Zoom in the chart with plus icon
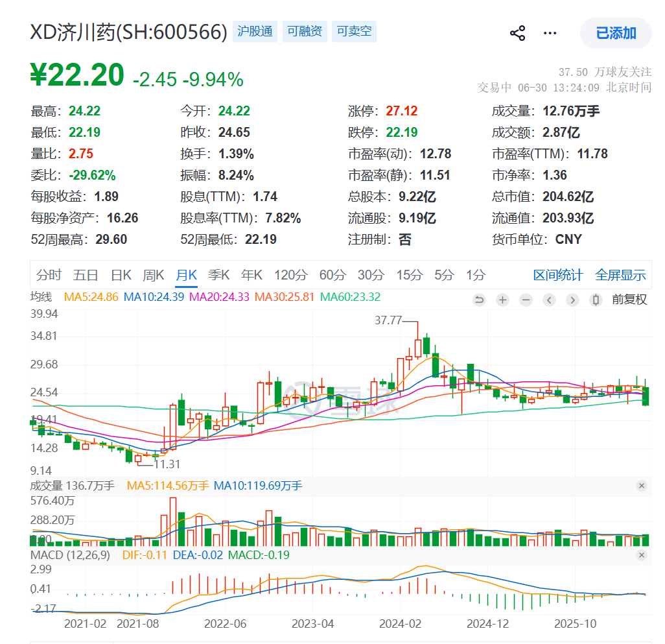The width and height of the screenshot is (665, 644). [502, 300]
